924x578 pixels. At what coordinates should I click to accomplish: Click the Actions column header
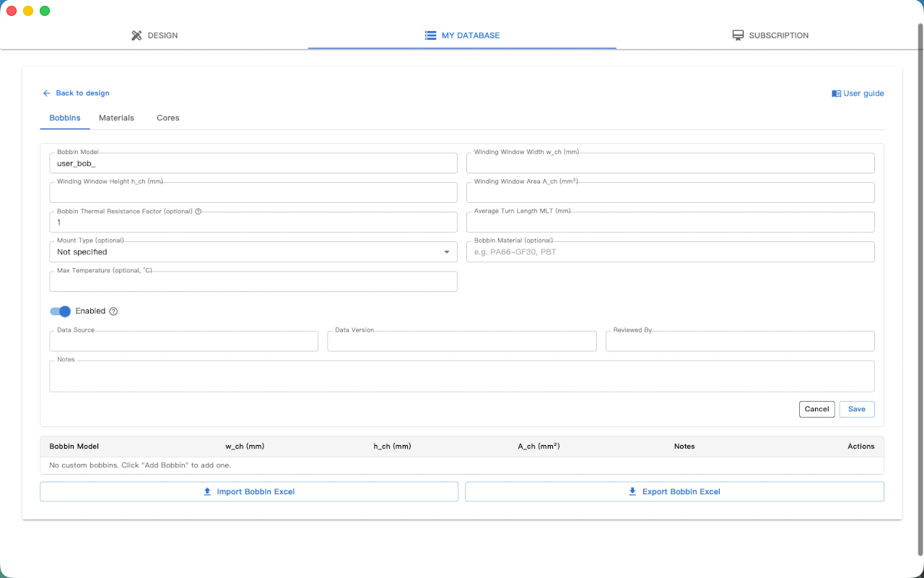[x=861, y=447]
